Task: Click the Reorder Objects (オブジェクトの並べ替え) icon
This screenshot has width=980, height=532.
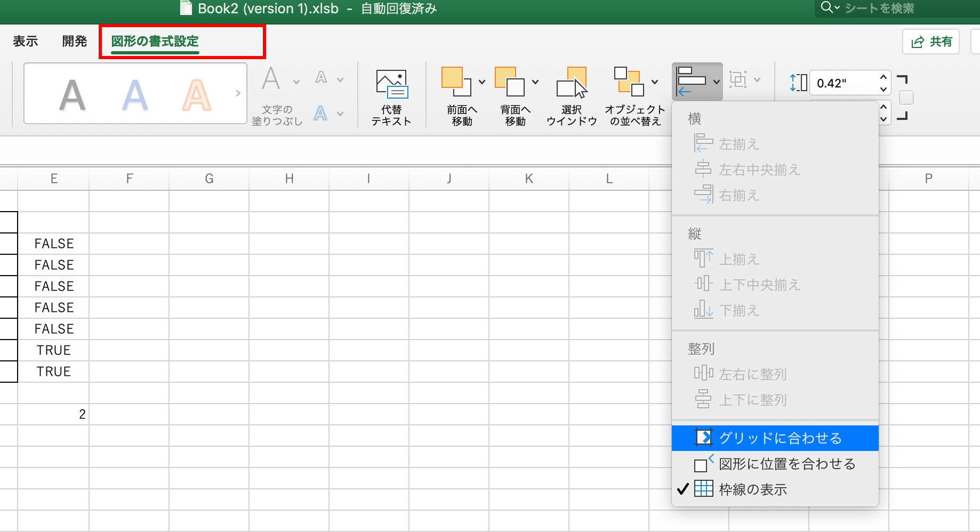Action: point(629,81)
